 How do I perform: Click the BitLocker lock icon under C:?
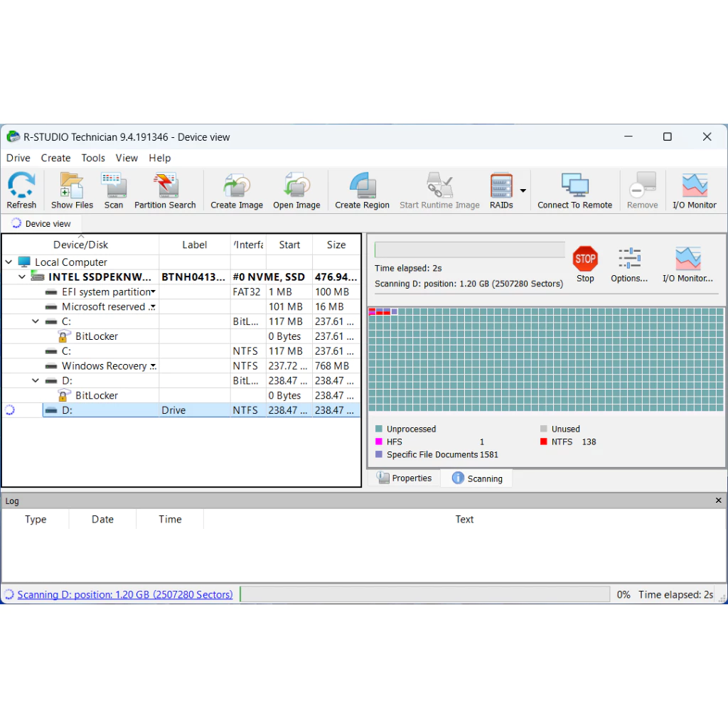click(64, 336)
